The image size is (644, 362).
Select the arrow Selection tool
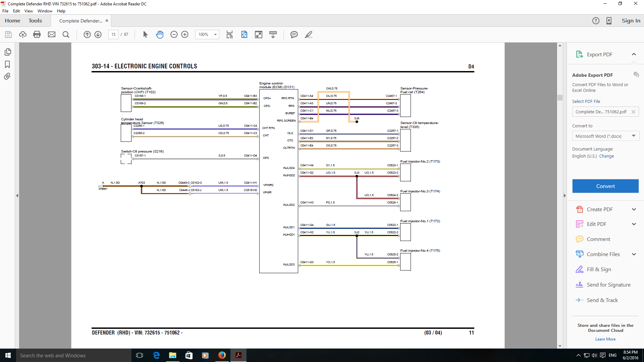(145, 35)
